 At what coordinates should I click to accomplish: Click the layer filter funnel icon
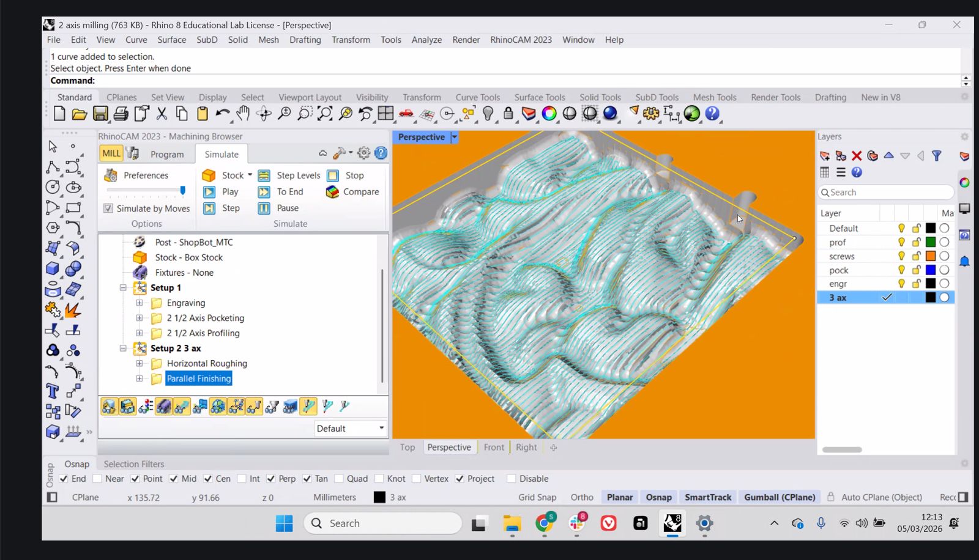tap(936, 156)
